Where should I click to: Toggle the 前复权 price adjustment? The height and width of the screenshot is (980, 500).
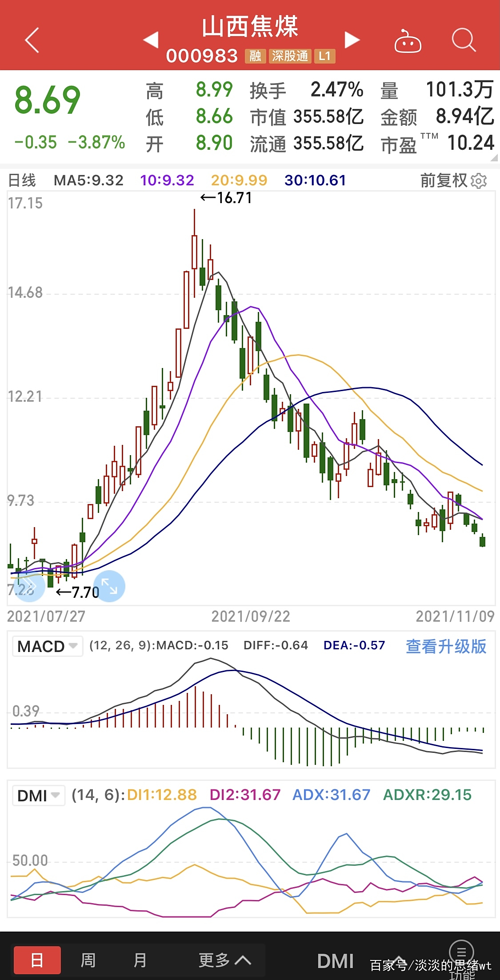[x=444, y=180]
